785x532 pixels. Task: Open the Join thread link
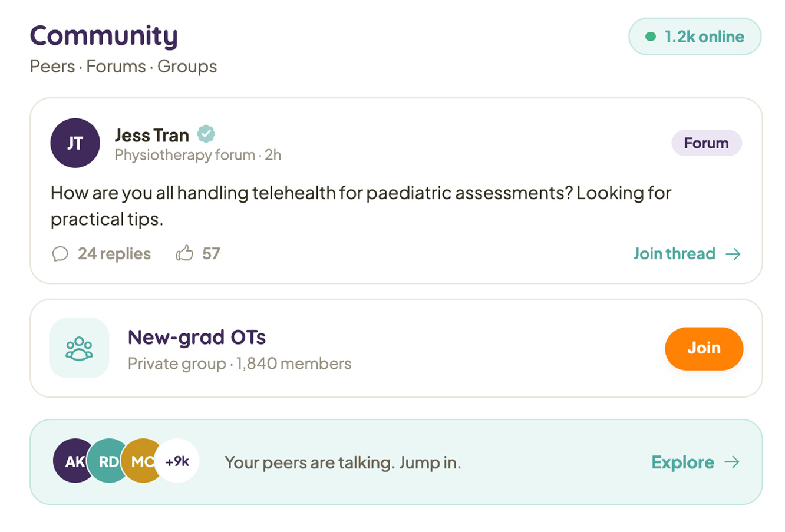(x=687, y=254)
